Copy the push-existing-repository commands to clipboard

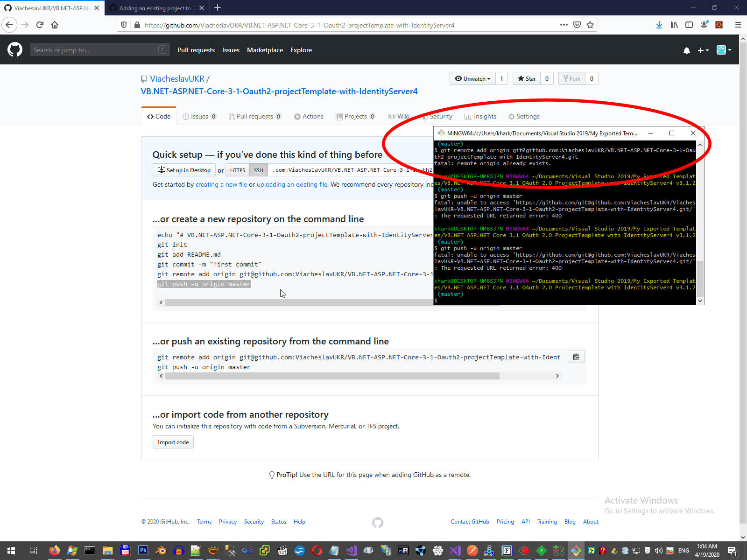click(576, 357)
